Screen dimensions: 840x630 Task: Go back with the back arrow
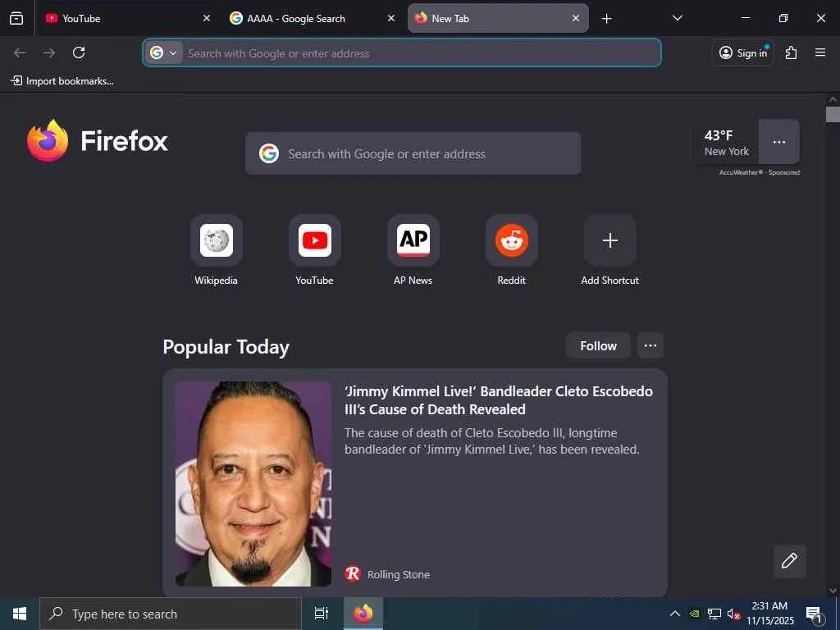(x=20, y=52)
